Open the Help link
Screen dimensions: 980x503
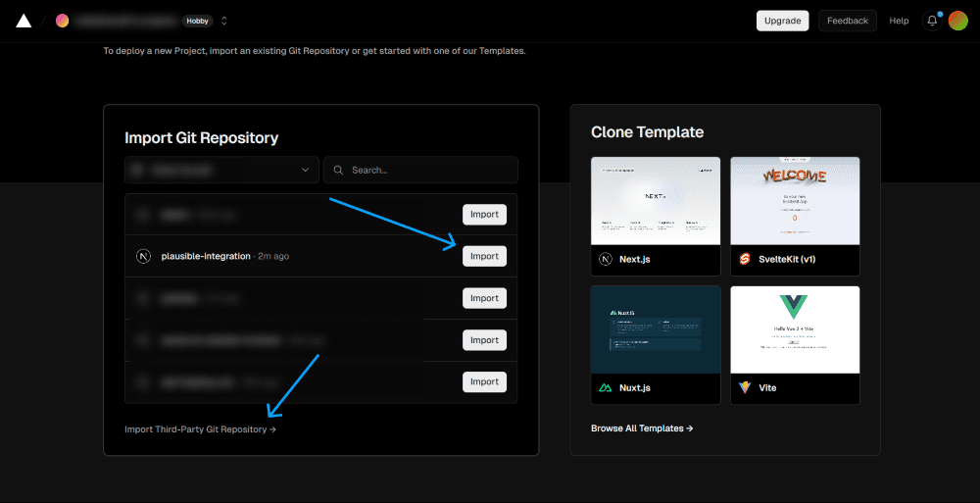click(x=899, y=21)
